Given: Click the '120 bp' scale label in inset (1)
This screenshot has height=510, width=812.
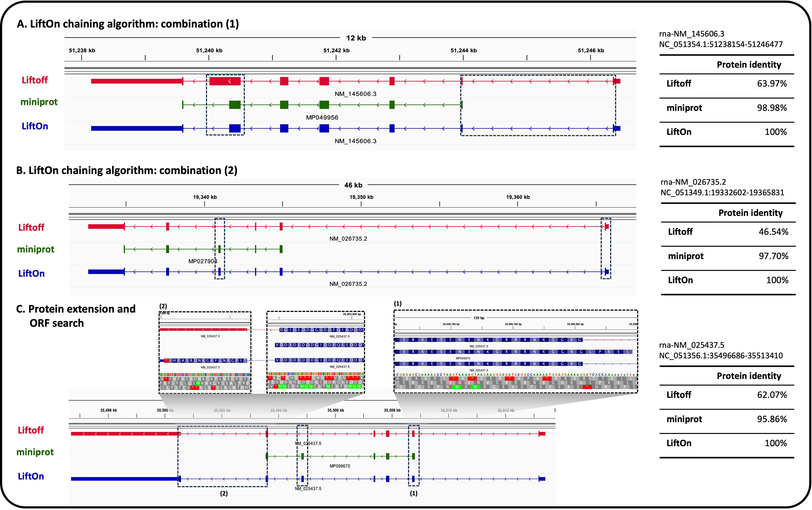Looking at the screenshot, I should pyautogui.click(x=479, y=318).
